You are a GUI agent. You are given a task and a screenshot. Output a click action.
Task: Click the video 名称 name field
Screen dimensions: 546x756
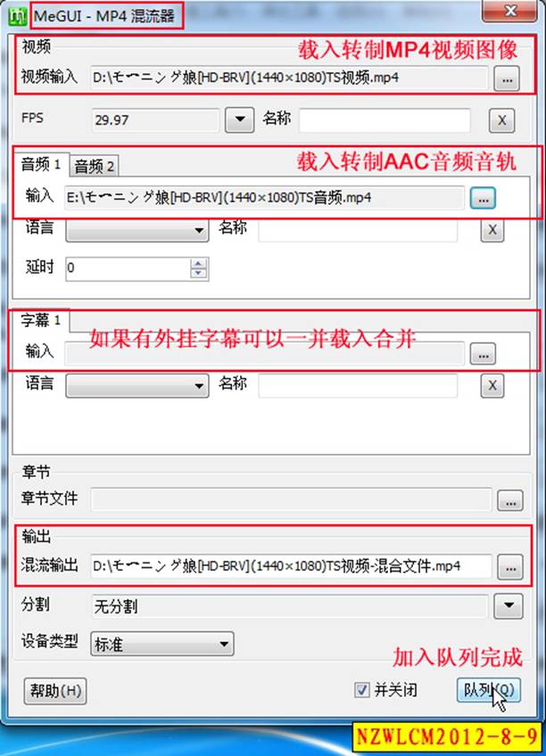pos(385,120)
